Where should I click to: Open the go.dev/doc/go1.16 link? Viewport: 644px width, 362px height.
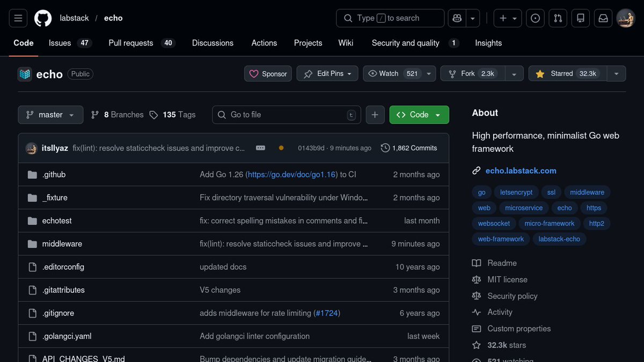(x=290, y=175)
